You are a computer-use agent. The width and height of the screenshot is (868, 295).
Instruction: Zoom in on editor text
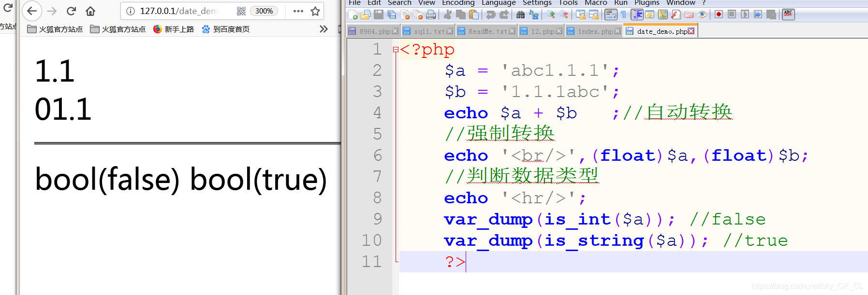tap(551, 14)
